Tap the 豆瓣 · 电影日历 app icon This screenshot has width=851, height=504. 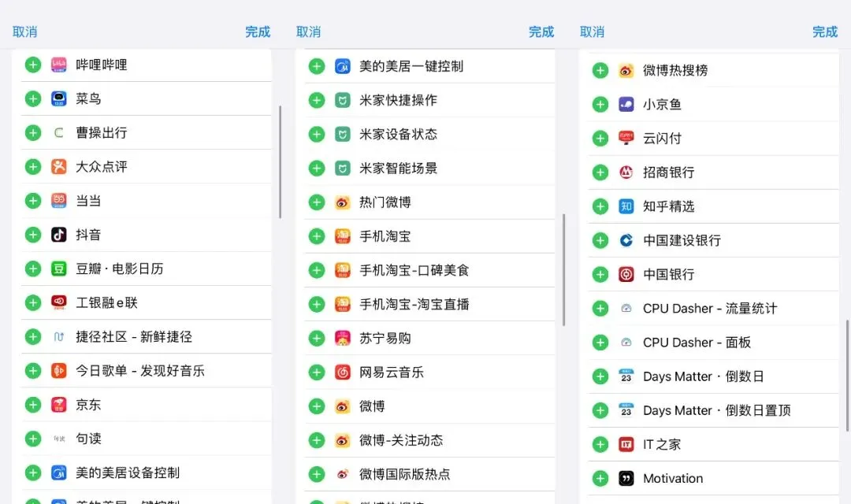coord(58,269)
